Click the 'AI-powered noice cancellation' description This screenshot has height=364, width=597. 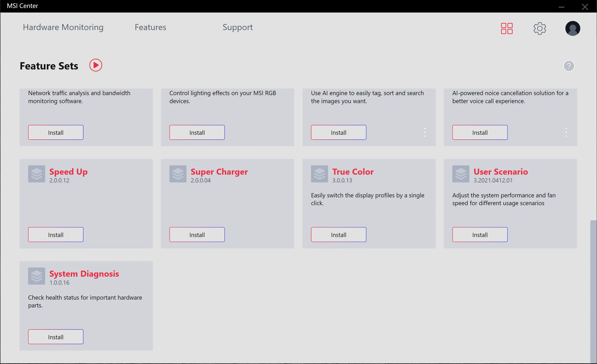tap(510, 97)
